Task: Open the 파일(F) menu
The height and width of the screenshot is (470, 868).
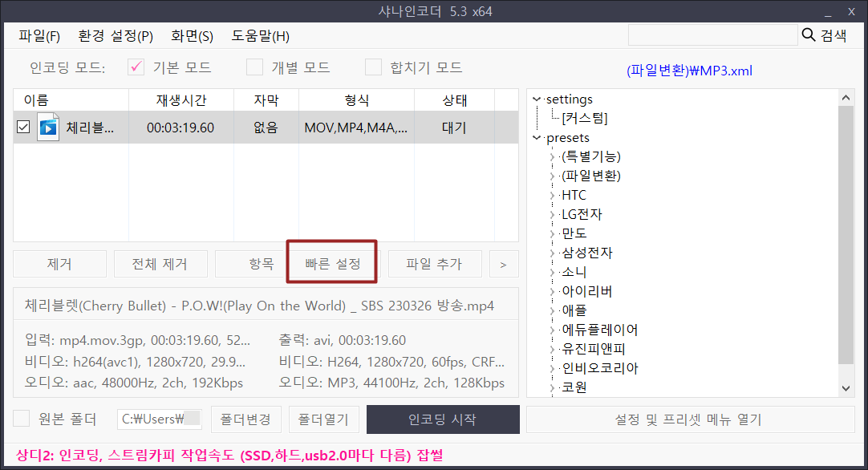Action: 39,37
